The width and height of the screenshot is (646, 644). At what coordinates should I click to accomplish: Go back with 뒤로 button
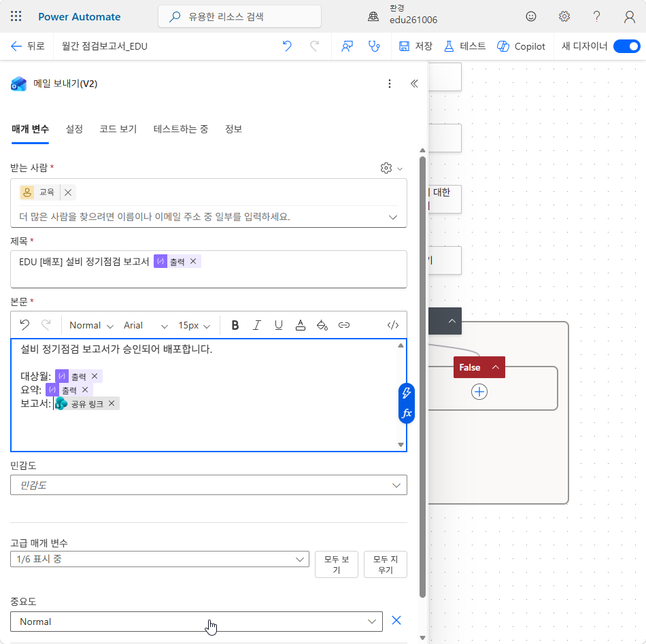click(28, 46)
